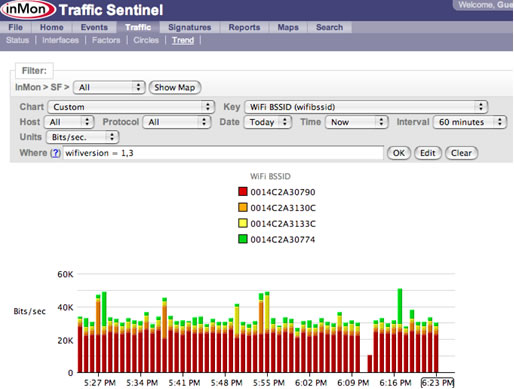Open the Chart Custom dropdown

[x=131, y=107]
